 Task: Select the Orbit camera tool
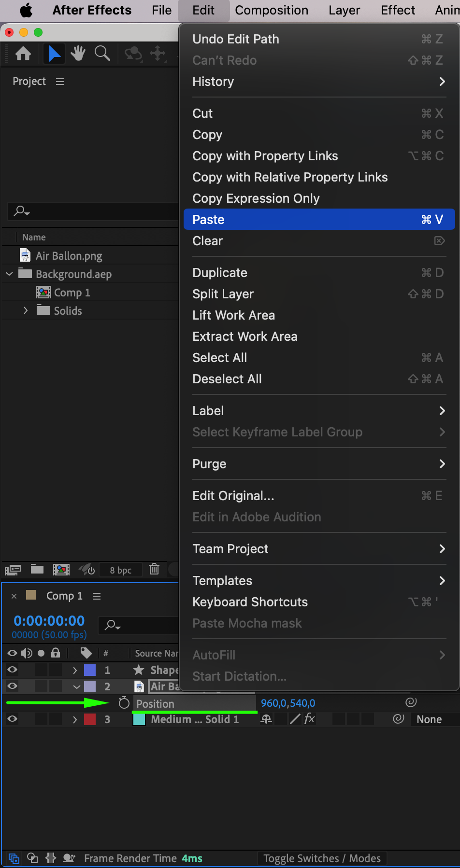point(133,53)
